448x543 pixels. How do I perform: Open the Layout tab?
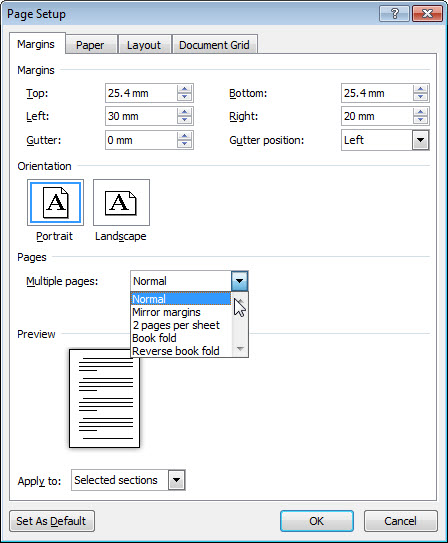pyautogui.click(x=144, y=45)
